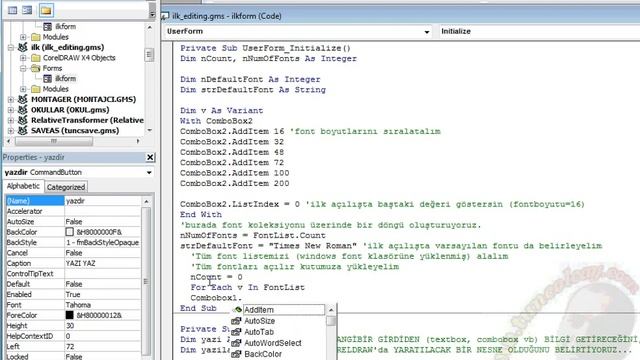This screenshot has width=640, height=360.
Task: Click the Project tree scroll right arrow
Action: pos(138,141)
